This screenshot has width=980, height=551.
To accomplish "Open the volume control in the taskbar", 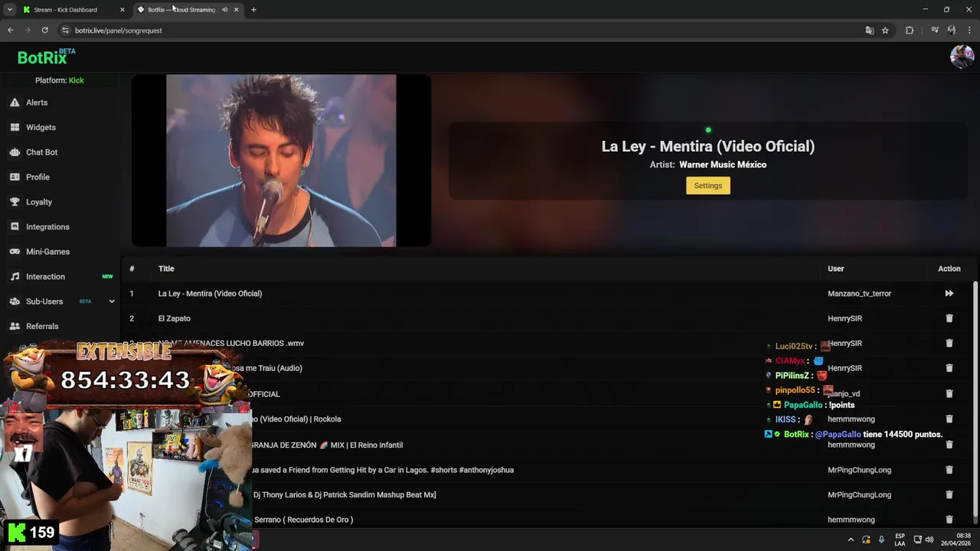I will (929, 540).
